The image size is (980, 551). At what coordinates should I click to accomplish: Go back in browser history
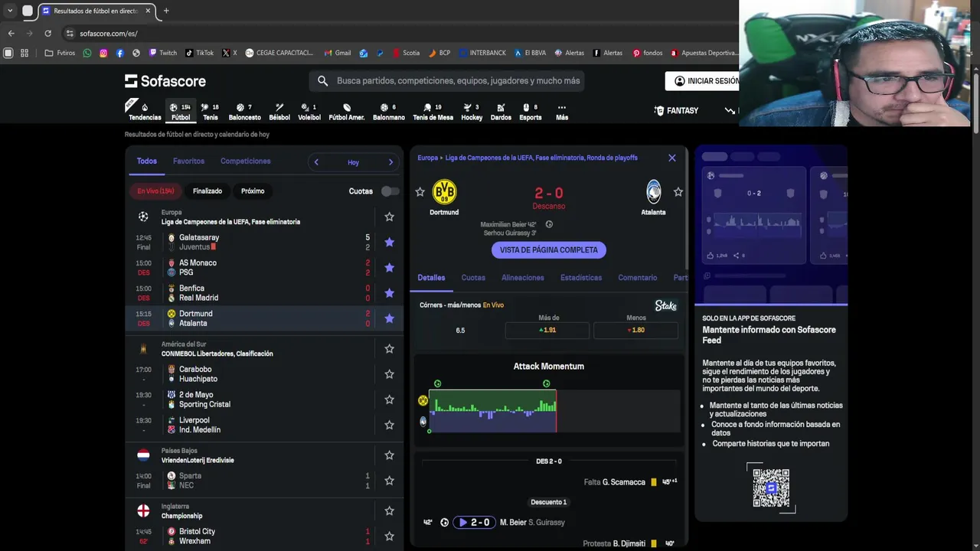(x=11, y=34)
